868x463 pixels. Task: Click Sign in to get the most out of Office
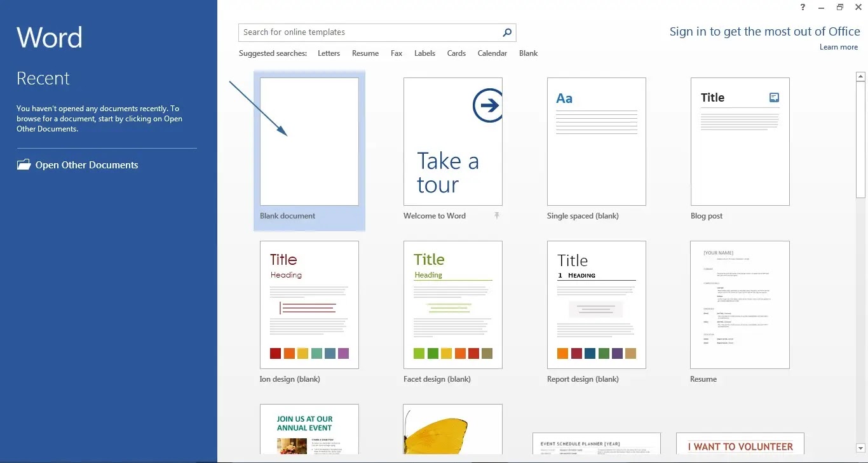tap(764, 32)
